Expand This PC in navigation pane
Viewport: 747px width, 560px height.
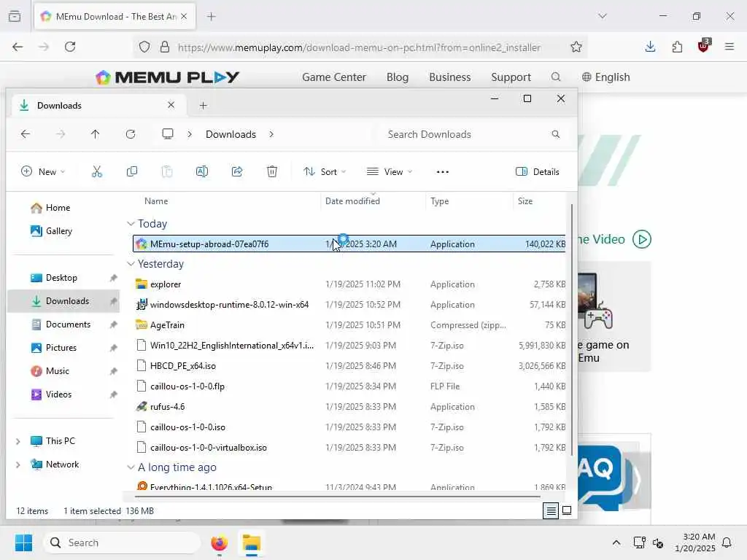click(x=18, y=441)
